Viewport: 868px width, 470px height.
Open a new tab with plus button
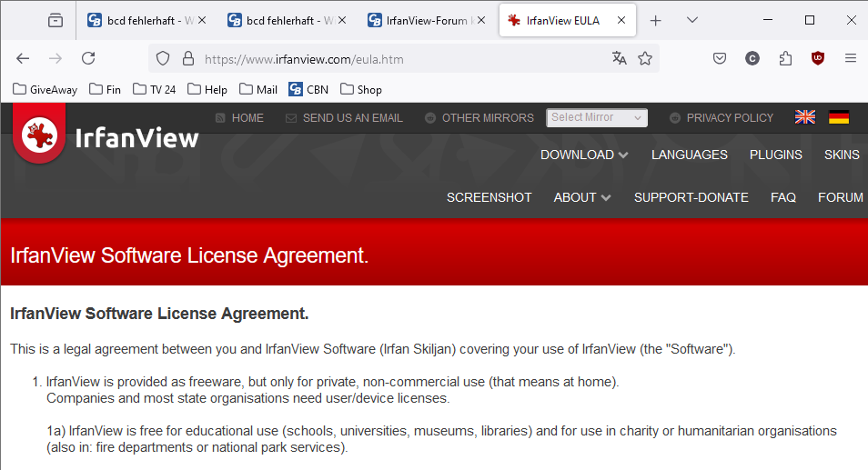tap(655, 21)
